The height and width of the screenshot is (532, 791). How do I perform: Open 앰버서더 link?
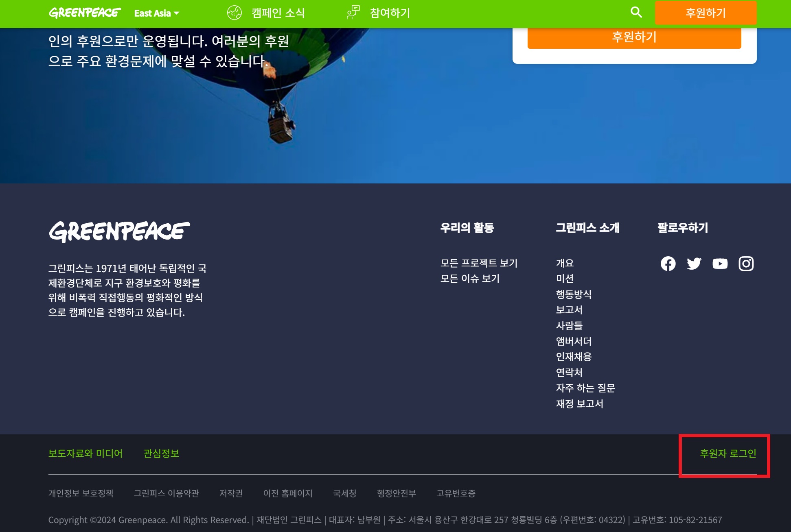pos(574,341)
